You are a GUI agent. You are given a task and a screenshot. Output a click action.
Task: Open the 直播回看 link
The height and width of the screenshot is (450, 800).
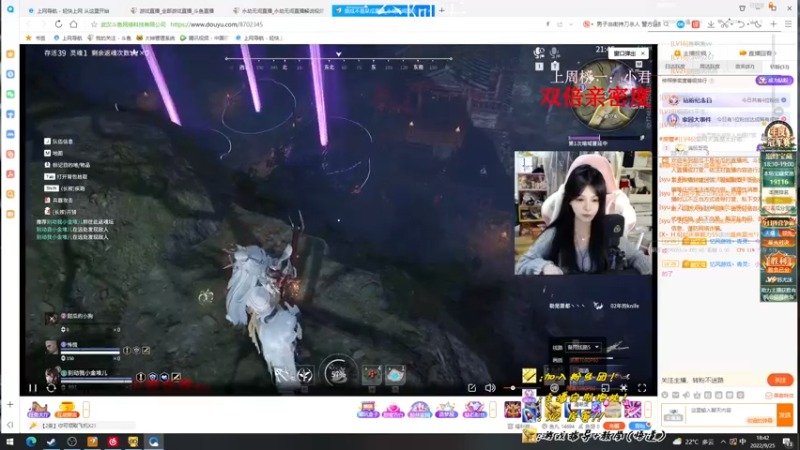coord(758,53)
